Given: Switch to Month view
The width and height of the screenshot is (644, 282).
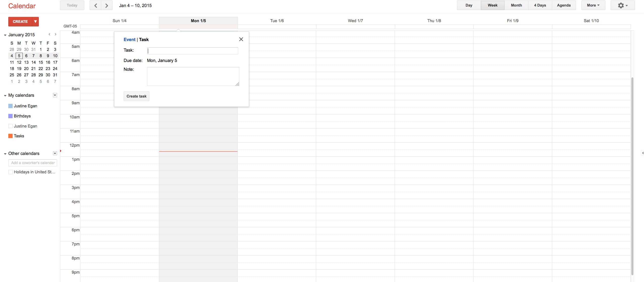Looking at the screenshot, I should pyautogui.click(x=516, y=5).
